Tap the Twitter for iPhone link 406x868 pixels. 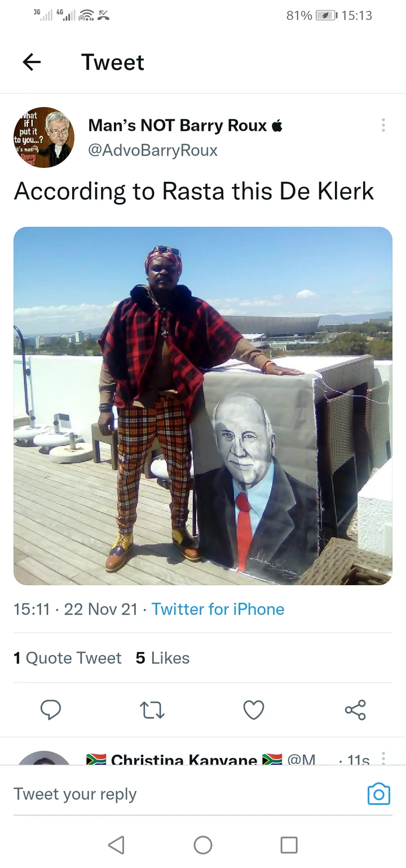point(218,609)
